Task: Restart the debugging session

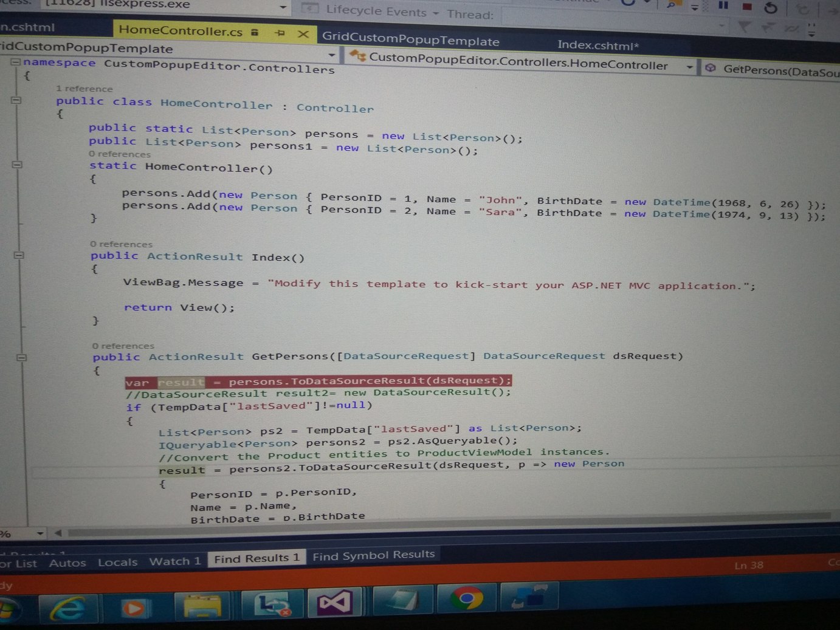Action: pos(771,8)
